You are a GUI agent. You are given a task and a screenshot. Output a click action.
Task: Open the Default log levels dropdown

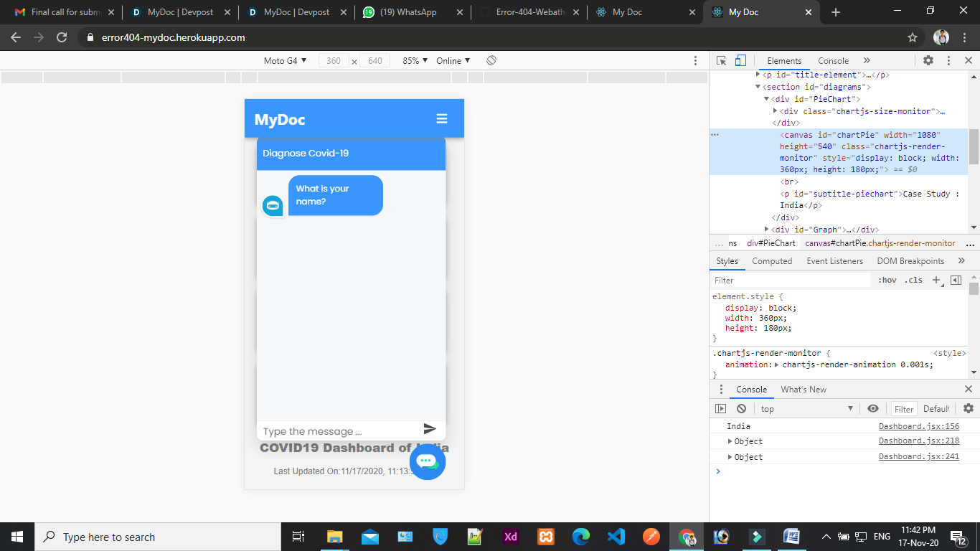pos(936,409)
